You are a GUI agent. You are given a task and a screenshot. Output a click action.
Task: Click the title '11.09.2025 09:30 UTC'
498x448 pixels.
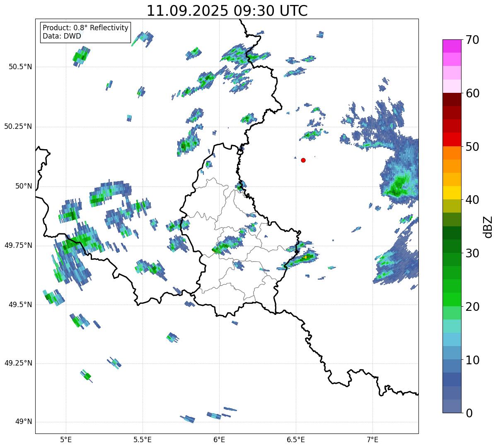[x=227, y=11]
